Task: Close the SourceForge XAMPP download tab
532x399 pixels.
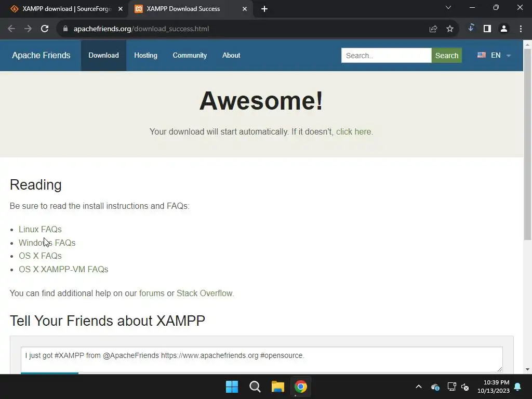Action: [121, 9]
